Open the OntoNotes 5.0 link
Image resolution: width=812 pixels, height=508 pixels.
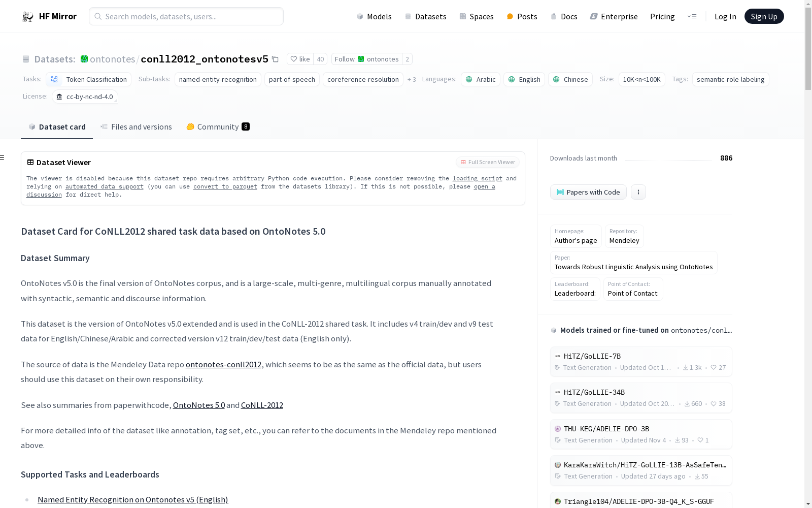(x=199, y=405)
